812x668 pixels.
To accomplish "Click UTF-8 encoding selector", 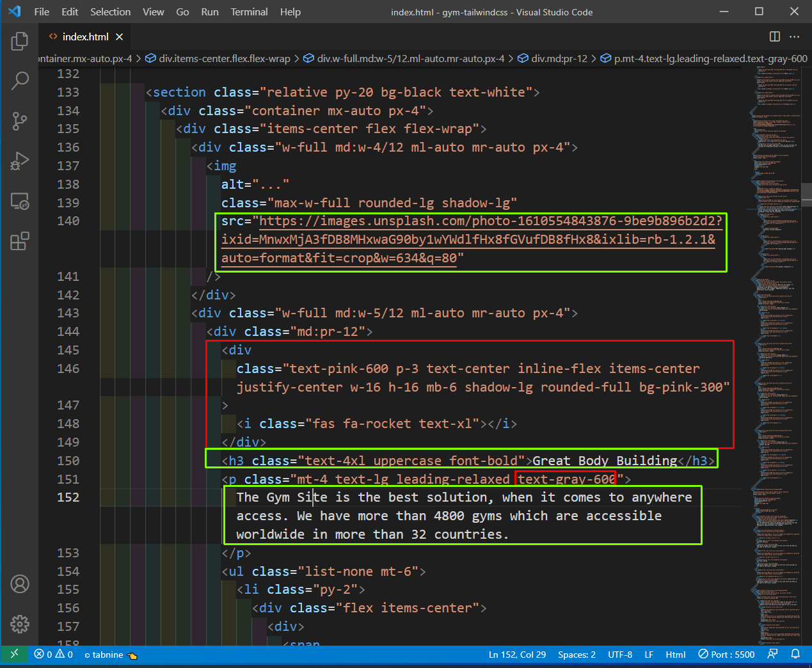I will (x=620, y=655).
